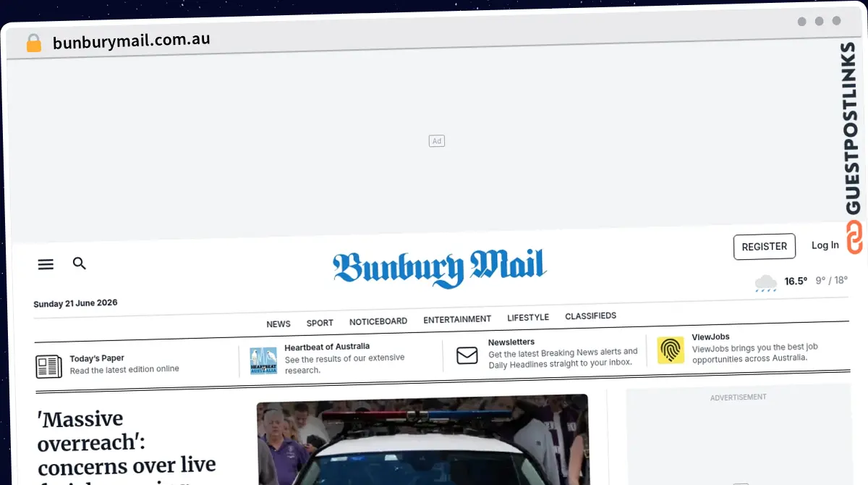This screenshot has width=868, height=485.
Task: Click the 16.5° current temperature
Action: (x=796, y=281)
